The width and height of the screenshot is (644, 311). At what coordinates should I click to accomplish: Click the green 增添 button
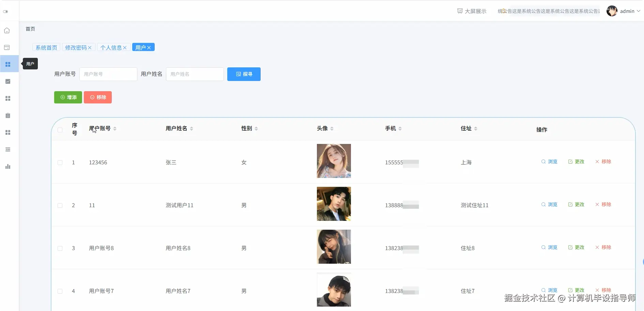(x=68, y=97)
